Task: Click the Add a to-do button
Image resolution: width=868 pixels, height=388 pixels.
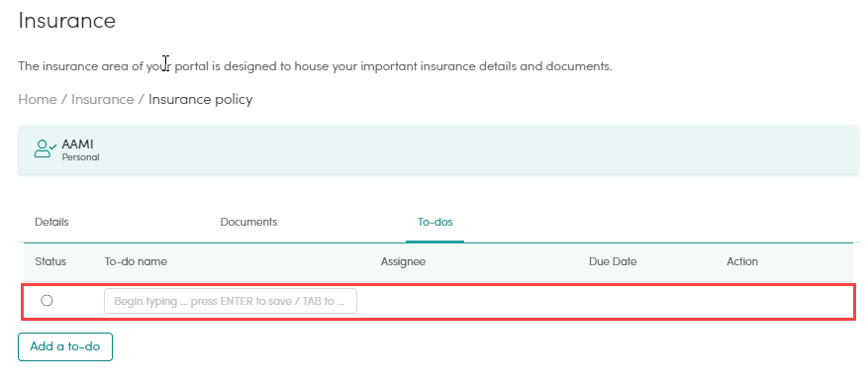Action: point(65,346)
